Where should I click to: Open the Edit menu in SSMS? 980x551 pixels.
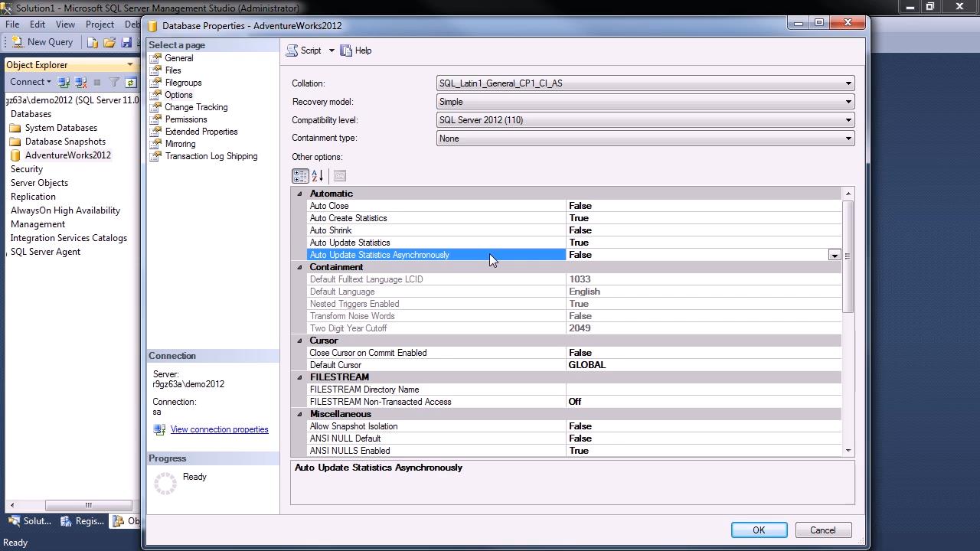pyautogui.click(x=38, y=24)
